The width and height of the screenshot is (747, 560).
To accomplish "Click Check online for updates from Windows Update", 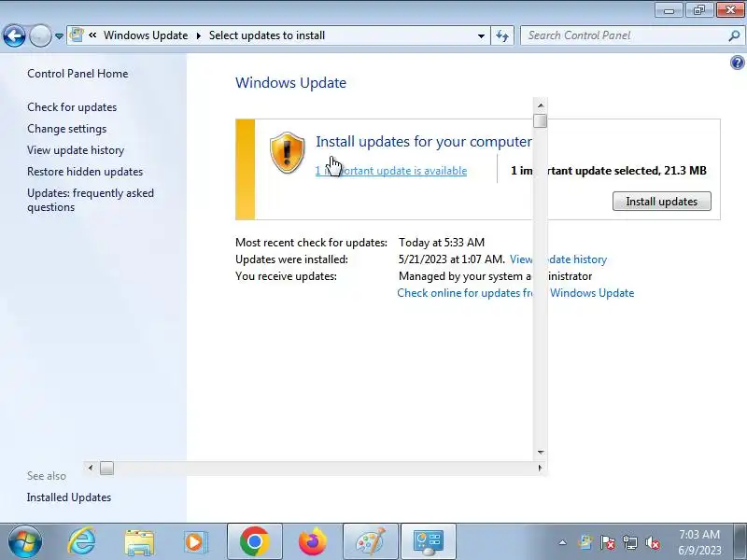I will click(x=516, y=293).
